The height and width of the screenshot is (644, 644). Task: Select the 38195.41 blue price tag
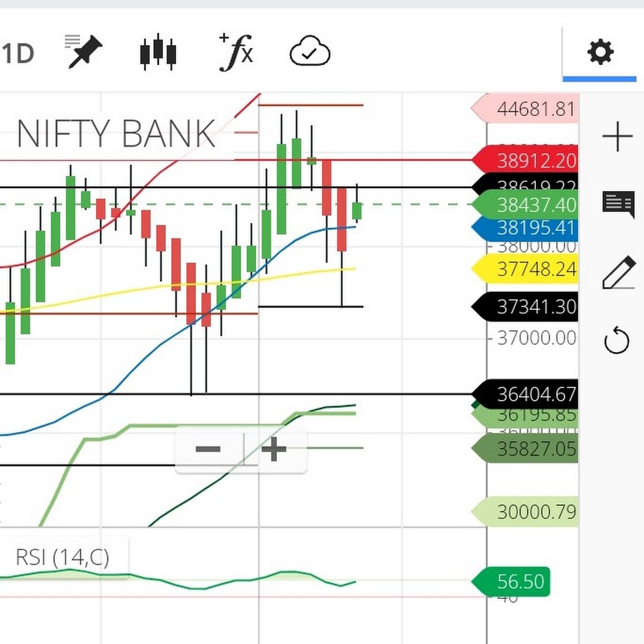(525, 228)
